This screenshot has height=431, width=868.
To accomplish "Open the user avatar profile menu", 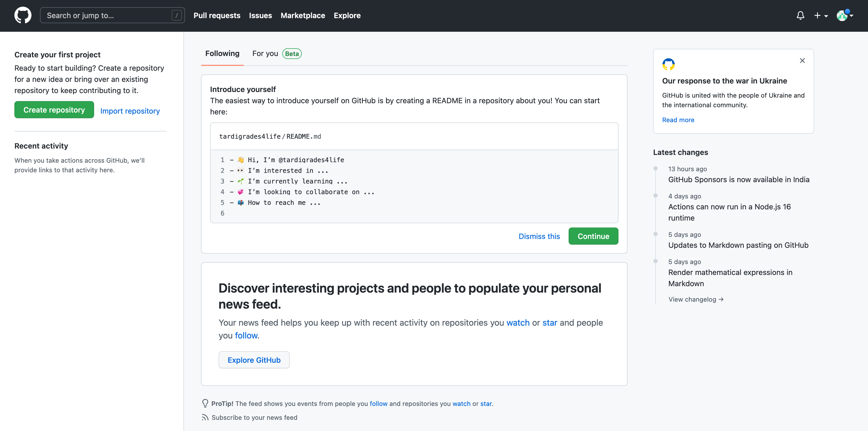I will tap(845, 15).
